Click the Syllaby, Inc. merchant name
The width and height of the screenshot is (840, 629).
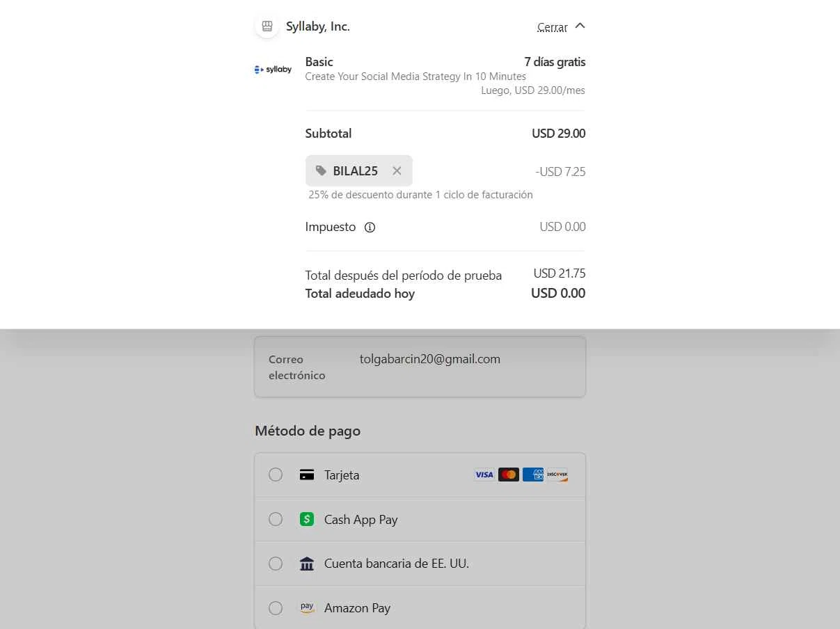click(x=318, y=26)
